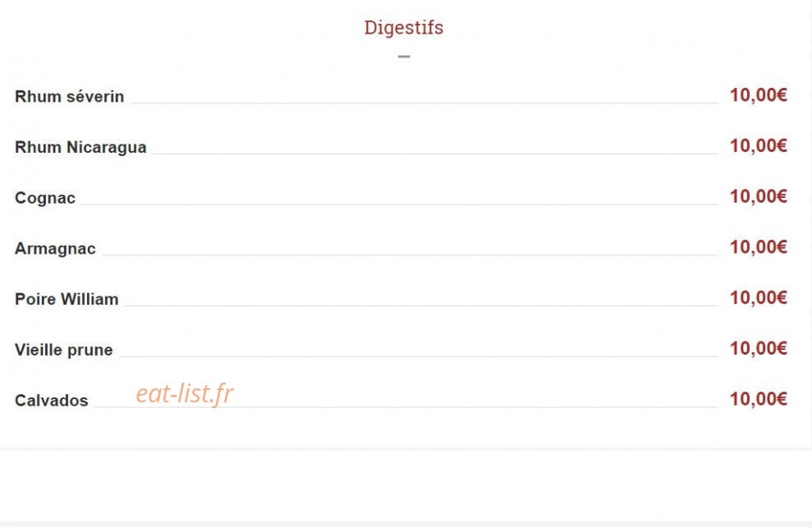Open the eat-list.fr watermark link

pos(185,394)
